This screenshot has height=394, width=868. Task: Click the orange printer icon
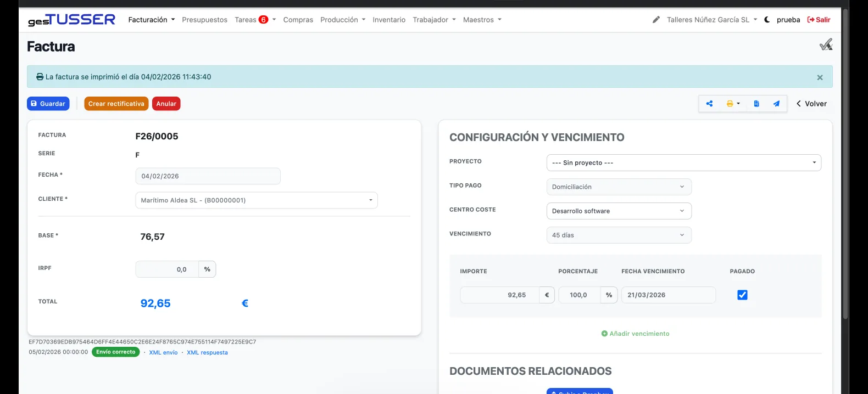click(730, 104)
